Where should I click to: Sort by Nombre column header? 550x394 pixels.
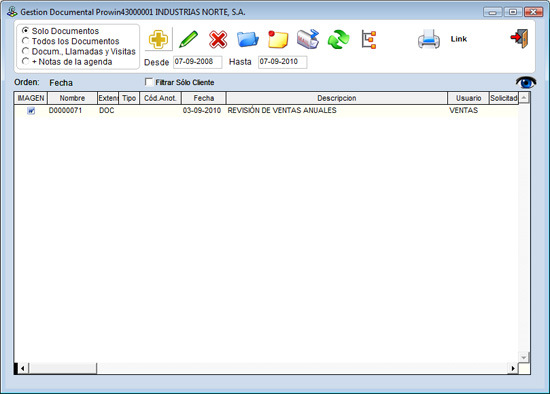pos(72,98)
